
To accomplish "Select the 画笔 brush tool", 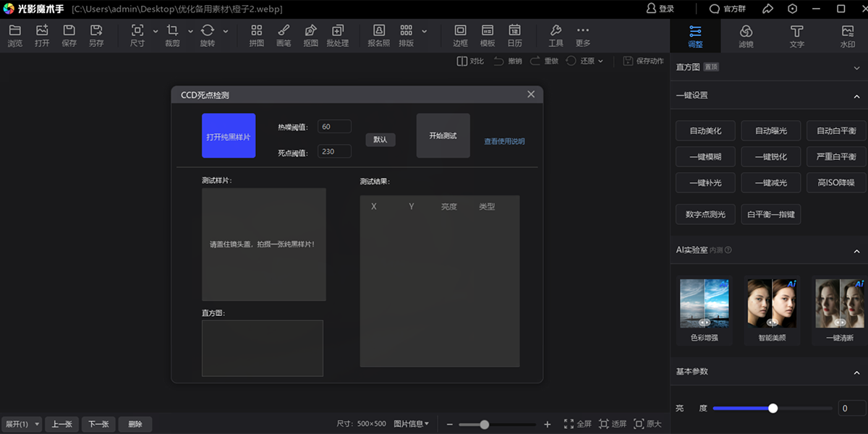I will click(x=284, y=35).
